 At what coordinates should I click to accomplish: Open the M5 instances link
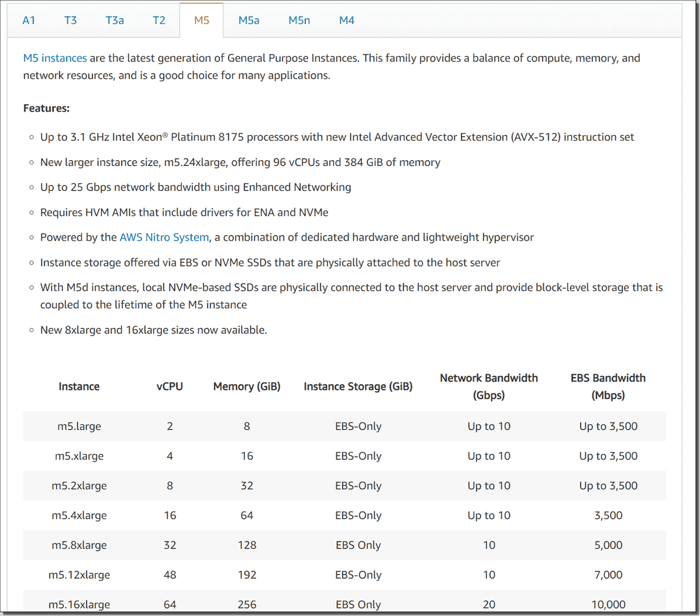pos(54,58)
